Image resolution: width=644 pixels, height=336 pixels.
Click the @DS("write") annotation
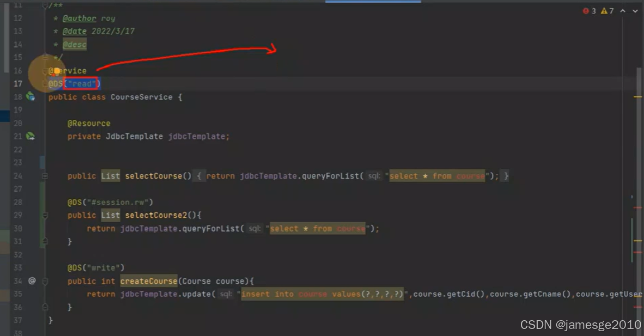click(x=96, y=268)
